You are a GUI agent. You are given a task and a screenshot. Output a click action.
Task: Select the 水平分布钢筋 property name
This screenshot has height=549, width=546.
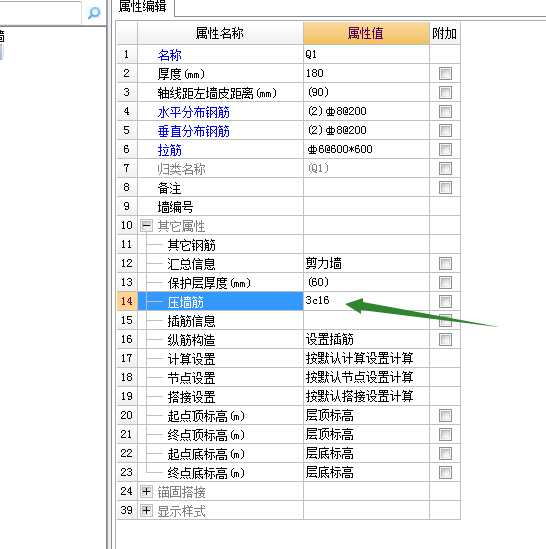(194, 112)
